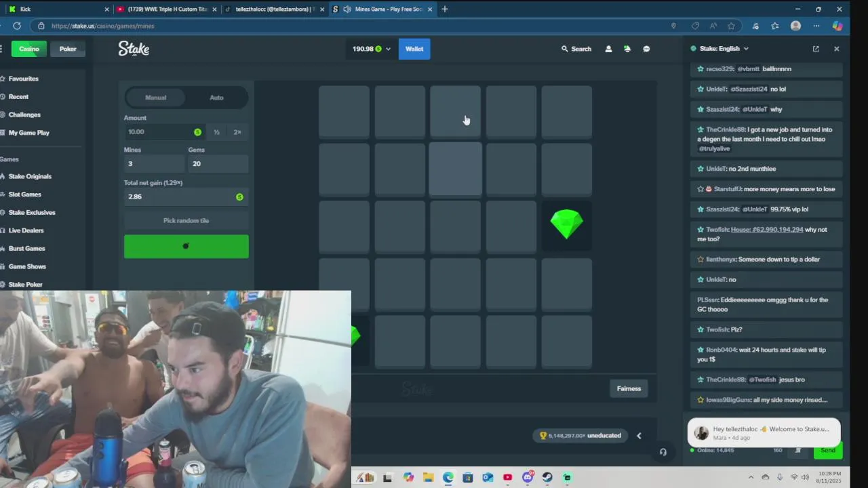Switch to Auto betting mode
The height and width of the screenshot is (488, 868).
tap(216, 98)
